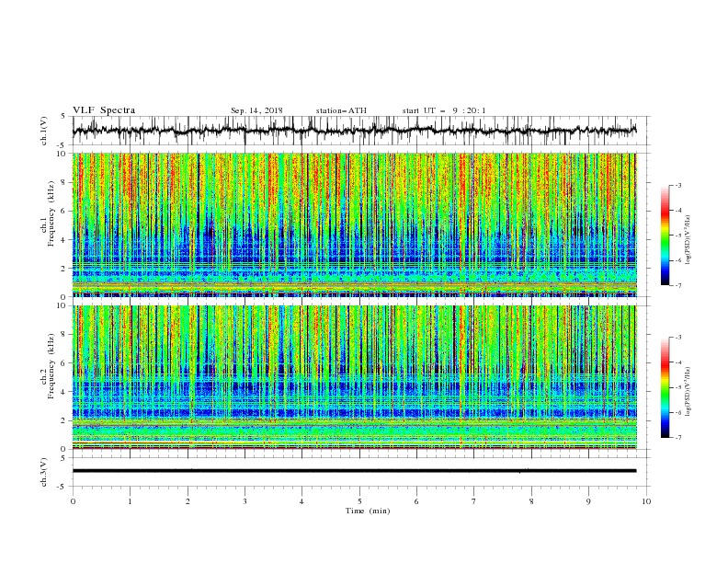728x563 pixels.
Task: Click time axis tick label "2"
Action: (x=188, y=501)
